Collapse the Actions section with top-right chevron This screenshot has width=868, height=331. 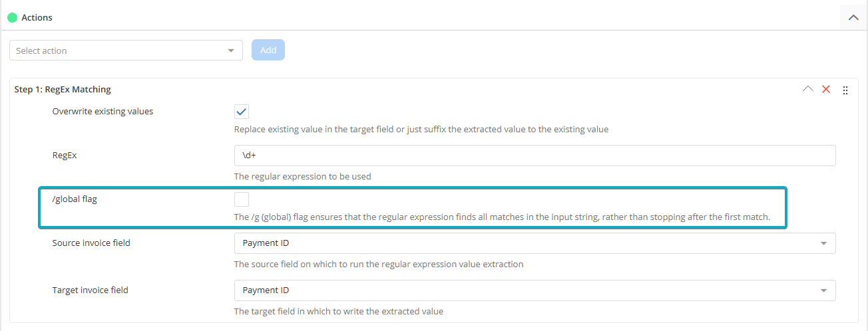853,18
